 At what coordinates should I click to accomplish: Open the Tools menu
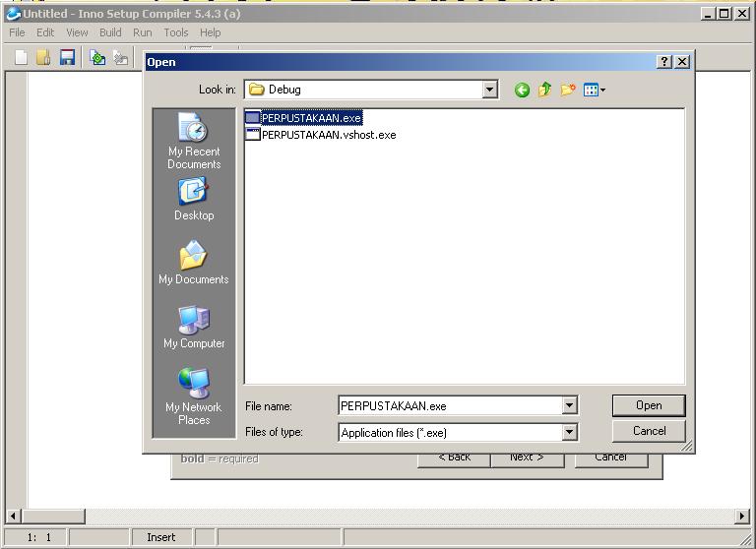pyautogui.click(x=176, y=32)
